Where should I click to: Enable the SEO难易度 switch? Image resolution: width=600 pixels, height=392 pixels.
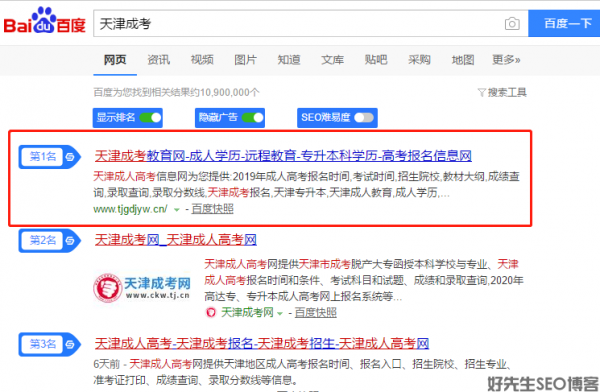(364, 118)
